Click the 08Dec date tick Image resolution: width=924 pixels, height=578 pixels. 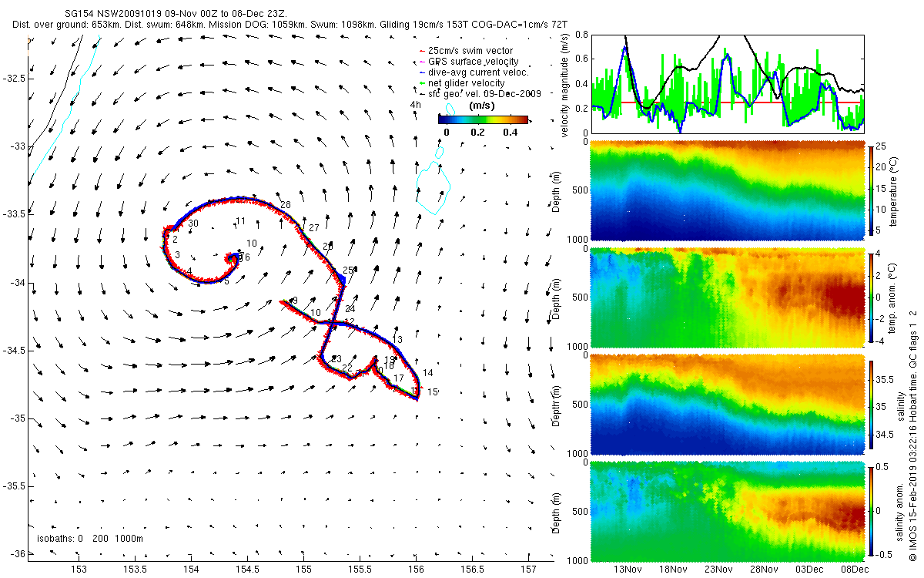coord(855,570)
